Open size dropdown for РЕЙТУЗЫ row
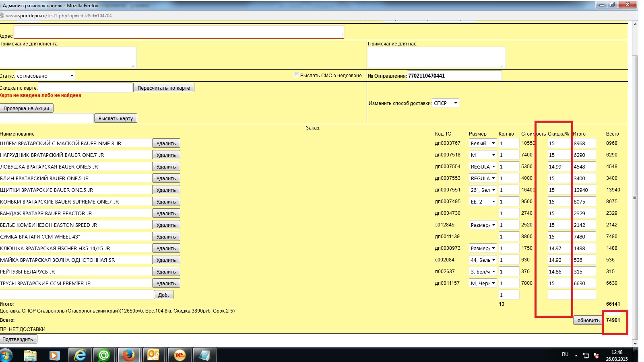Image resolution: width=644 pixels, height=362 pixels. click(x=483, y=271)
